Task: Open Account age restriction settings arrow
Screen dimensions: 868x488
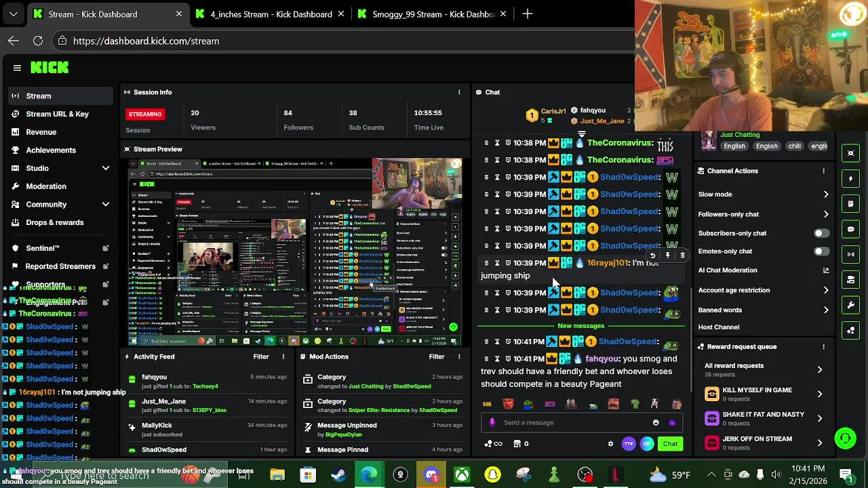Action: [826, 290]
